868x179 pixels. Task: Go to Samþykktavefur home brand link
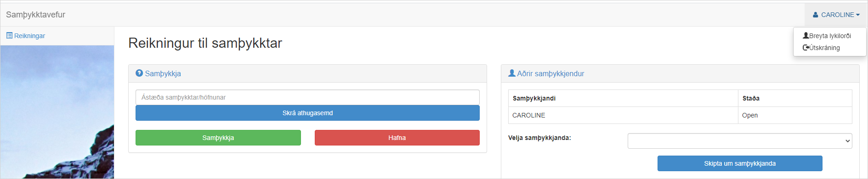35,15
